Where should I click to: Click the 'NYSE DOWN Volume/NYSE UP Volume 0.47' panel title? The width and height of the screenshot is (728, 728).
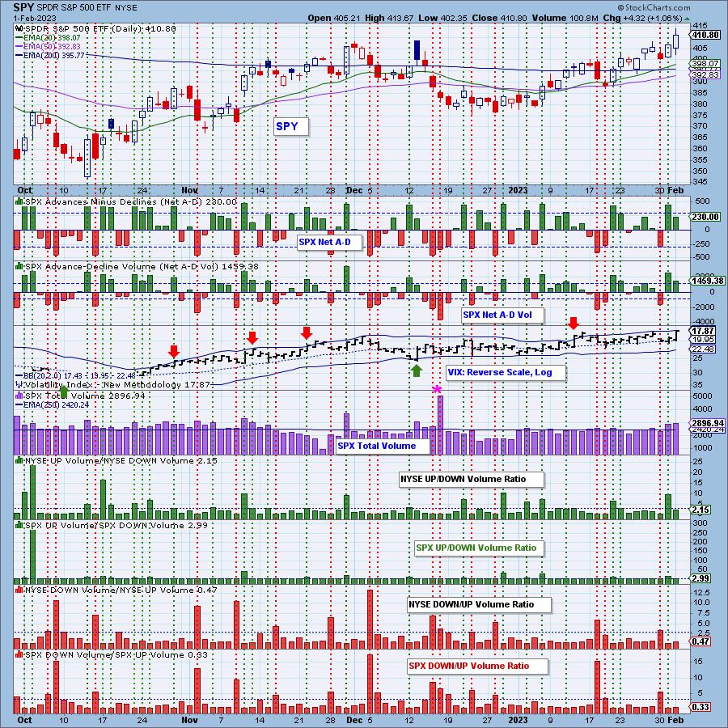point(116,590)
